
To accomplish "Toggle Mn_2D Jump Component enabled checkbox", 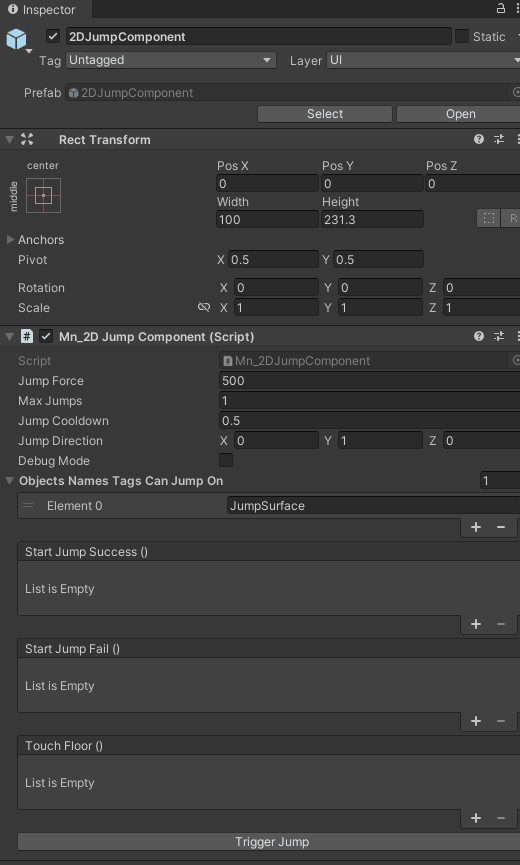I will coord(46,336).
